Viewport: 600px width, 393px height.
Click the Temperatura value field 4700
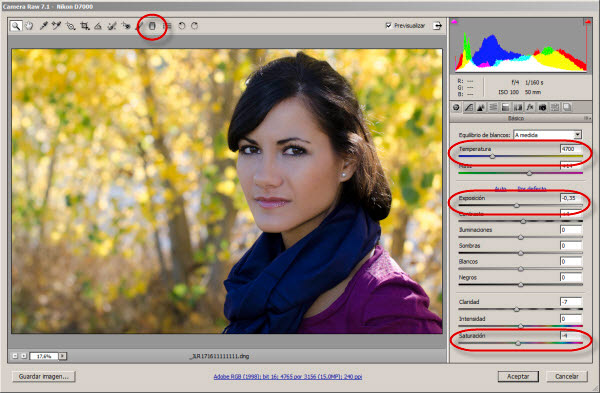(x=571, y=149)
